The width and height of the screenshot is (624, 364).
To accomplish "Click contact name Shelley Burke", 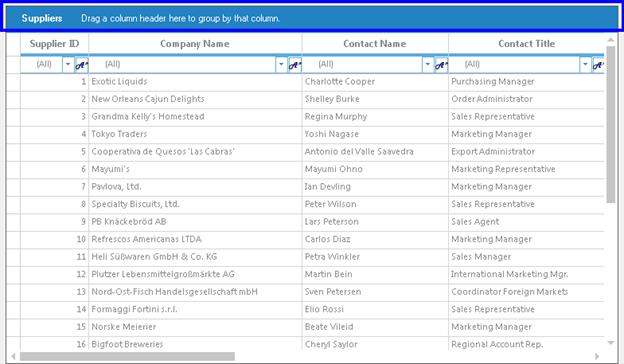I will [332, 99].
